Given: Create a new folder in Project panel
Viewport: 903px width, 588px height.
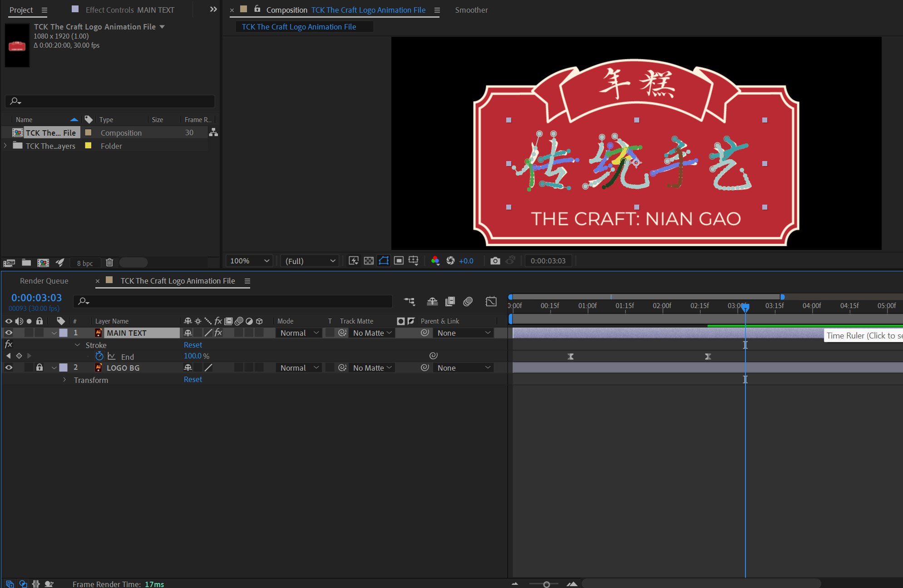Looking at the screenshot, I should (26, 263).
